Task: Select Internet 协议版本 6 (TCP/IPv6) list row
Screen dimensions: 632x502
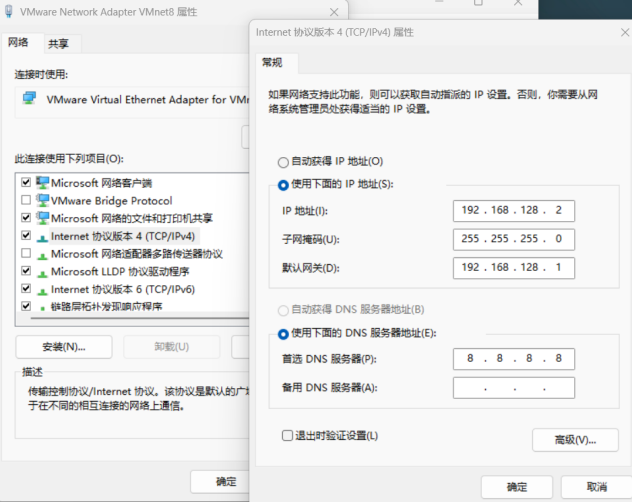Action: click(x=123, y=290)
